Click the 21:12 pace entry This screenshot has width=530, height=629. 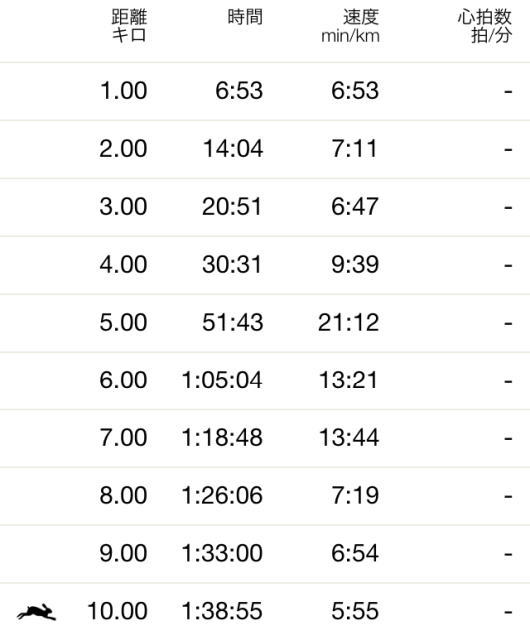pos(349,323)
